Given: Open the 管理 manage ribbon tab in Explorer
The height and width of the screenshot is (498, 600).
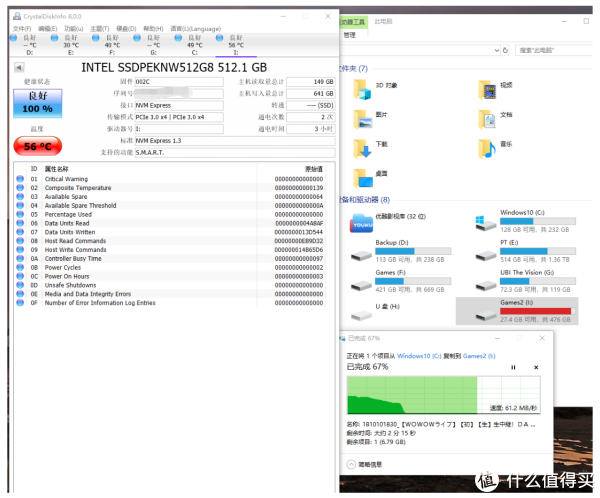Looking at the screenshot, I should [x=350, y=35].
